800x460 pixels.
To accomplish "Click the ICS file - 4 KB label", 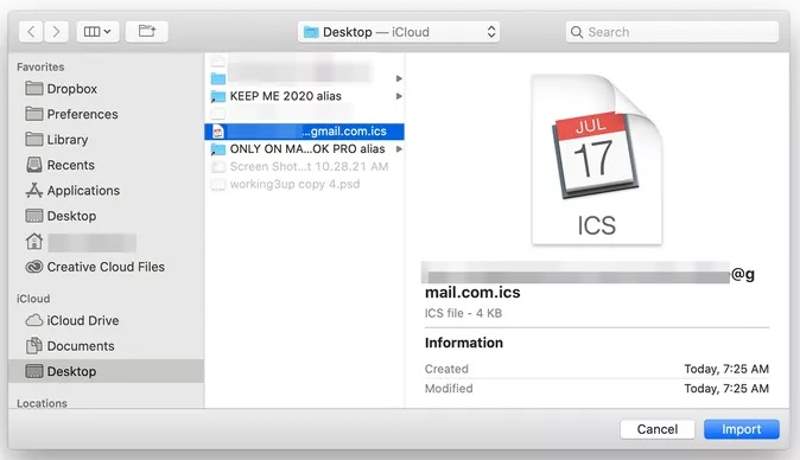I will [463, 313].
